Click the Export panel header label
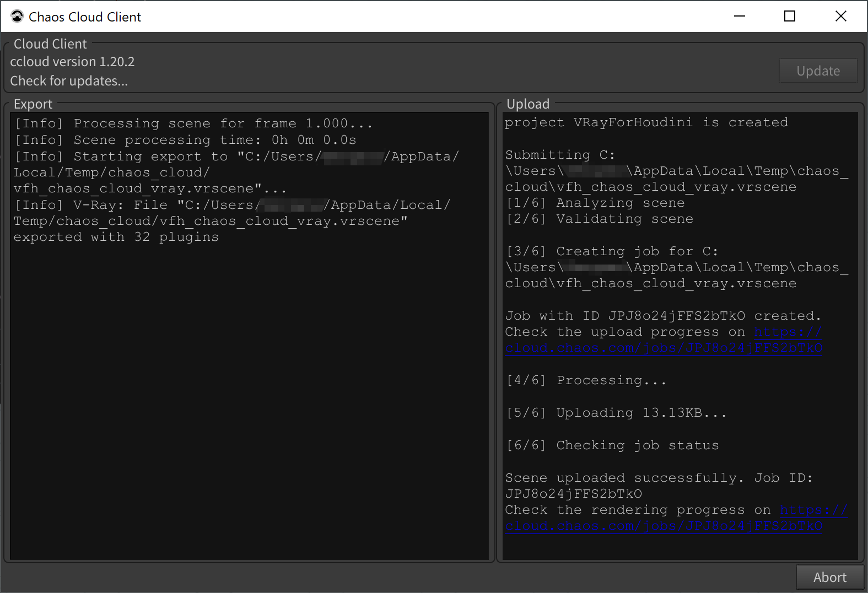Screen dimensions: 868x593 33,104
